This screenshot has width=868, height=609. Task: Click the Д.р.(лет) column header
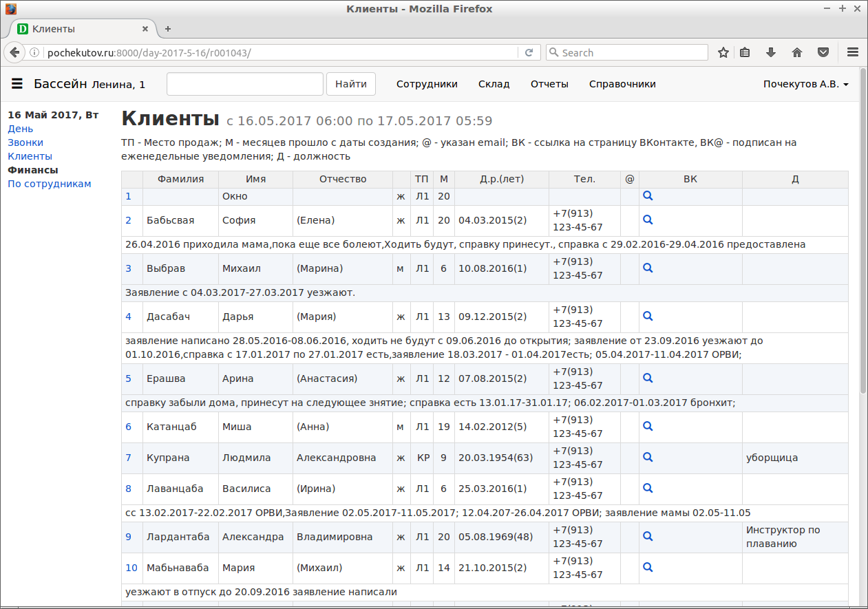pyautogui.click(x=502, y=179)
